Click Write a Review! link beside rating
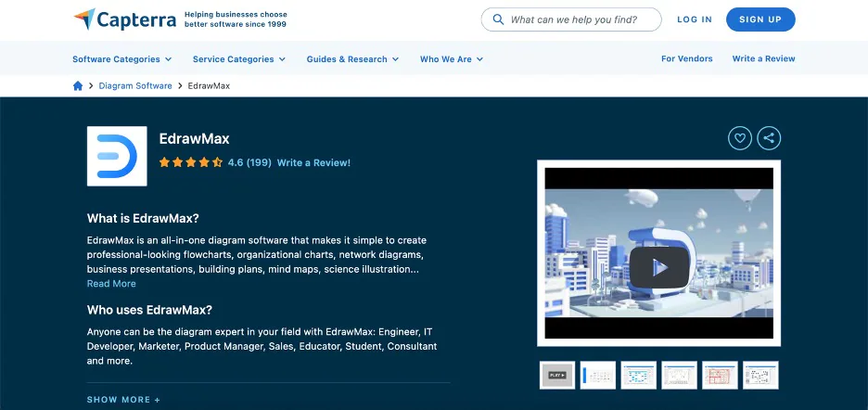The height and width of the screenshot is (410, 868). (313, 163)
